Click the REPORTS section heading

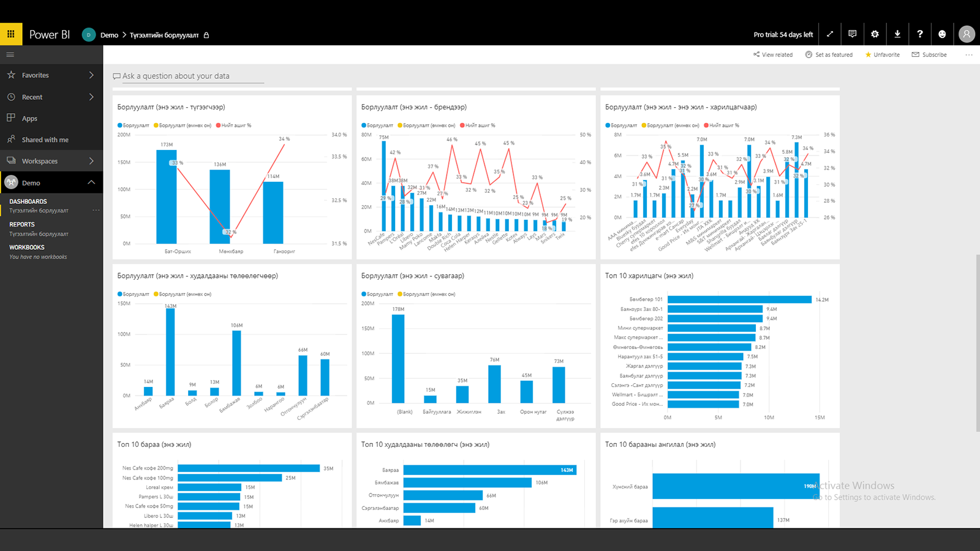pos(22,225)
